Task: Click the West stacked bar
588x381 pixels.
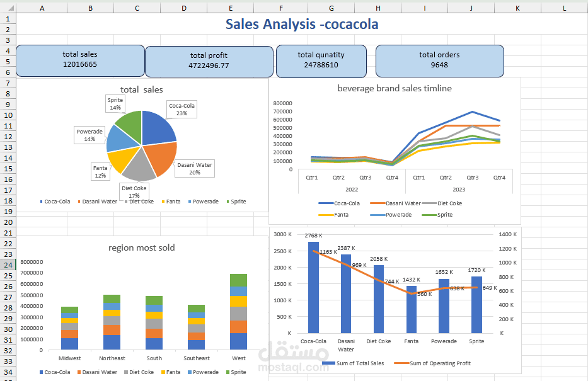Action: point(238,312)
